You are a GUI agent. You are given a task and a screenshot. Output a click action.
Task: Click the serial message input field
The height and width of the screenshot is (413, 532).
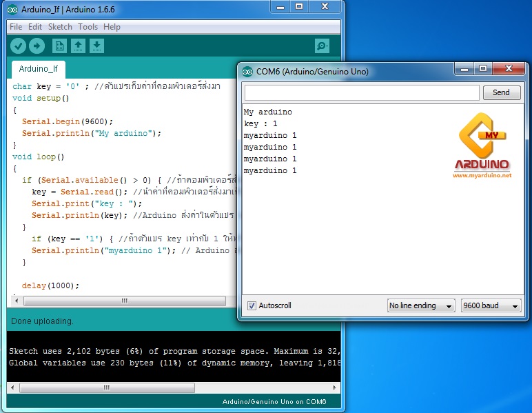tap(361, 92)
